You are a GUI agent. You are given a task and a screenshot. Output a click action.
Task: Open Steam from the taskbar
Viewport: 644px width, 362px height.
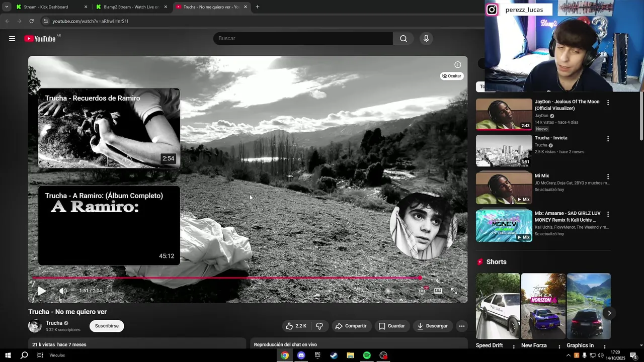click(334, 355)
